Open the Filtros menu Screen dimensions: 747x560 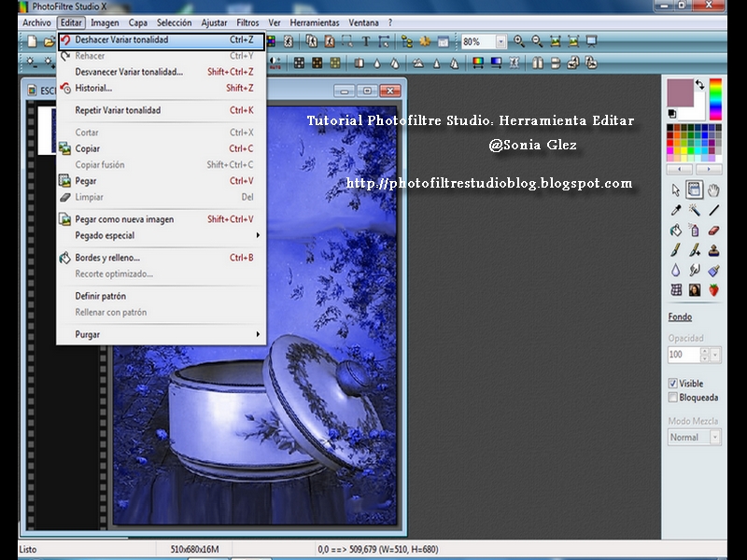[247, 22]
